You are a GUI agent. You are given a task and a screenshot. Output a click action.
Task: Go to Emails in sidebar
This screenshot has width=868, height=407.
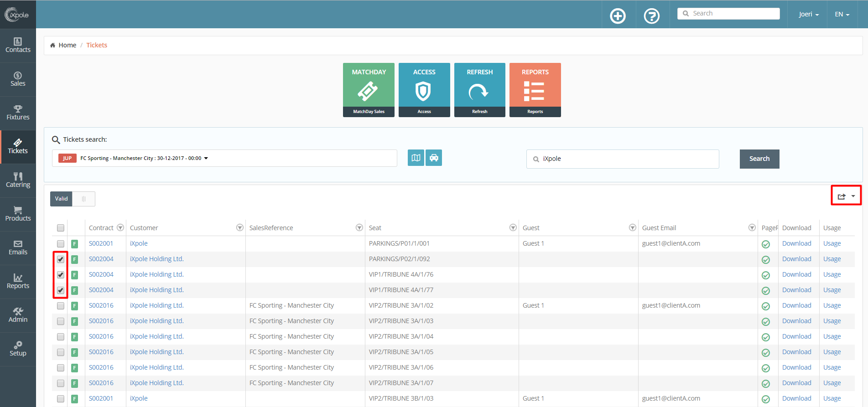[x=18, y=248]
